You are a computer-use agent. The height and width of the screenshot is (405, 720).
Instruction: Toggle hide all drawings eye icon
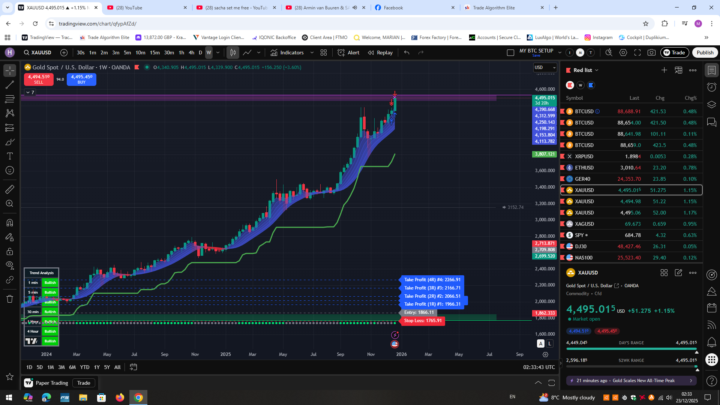[10, 265]
